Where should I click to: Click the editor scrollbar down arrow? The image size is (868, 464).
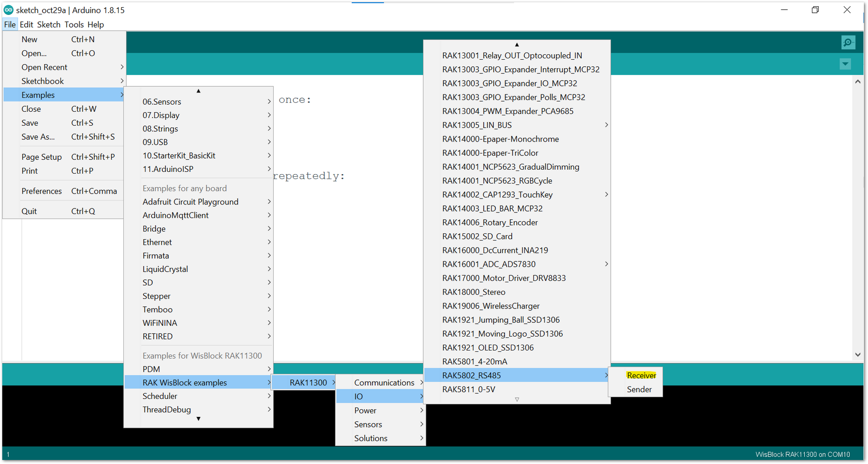858,355
